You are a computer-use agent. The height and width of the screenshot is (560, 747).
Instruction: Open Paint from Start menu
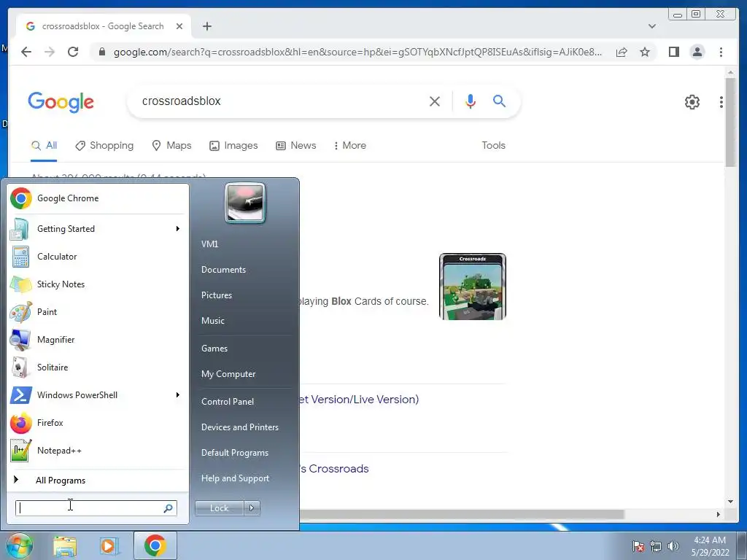(x=97, y=312)
